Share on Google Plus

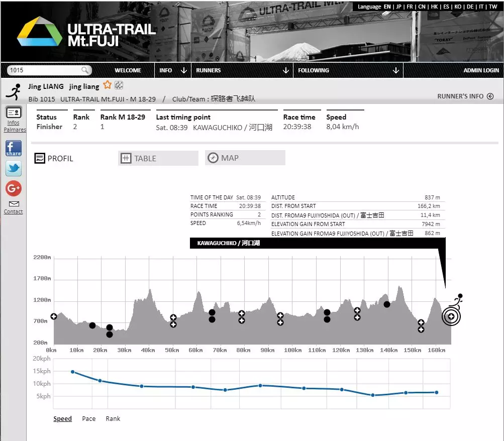[x=14, y=188]
